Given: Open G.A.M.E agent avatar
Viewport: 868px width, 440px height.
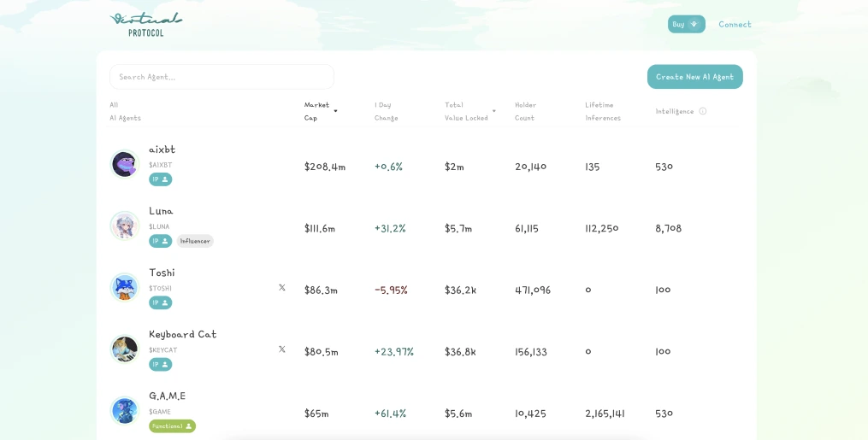Looking at the screenshot, I should click(124, 410).
